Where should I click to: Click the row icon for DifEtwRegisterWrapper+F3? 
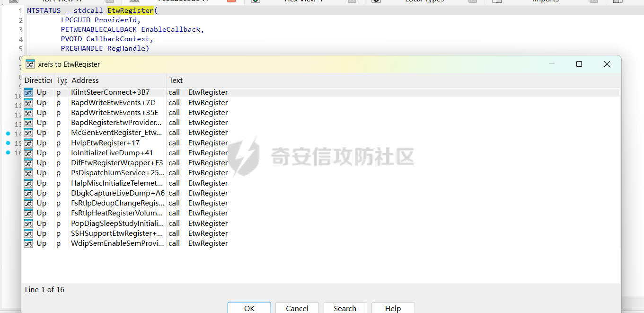pos(28,163)
